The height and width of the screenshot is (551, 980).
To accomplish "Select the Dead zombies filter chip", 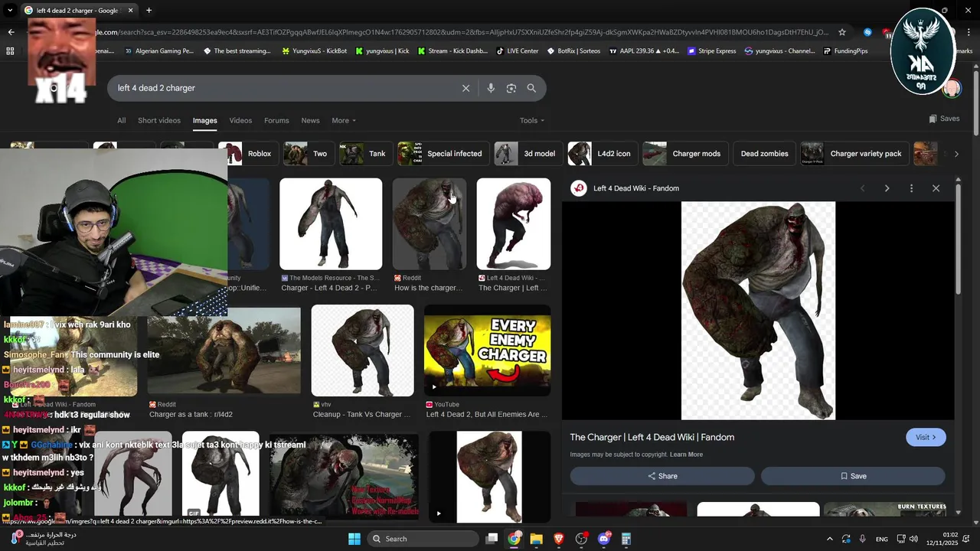I will (764, 154).
